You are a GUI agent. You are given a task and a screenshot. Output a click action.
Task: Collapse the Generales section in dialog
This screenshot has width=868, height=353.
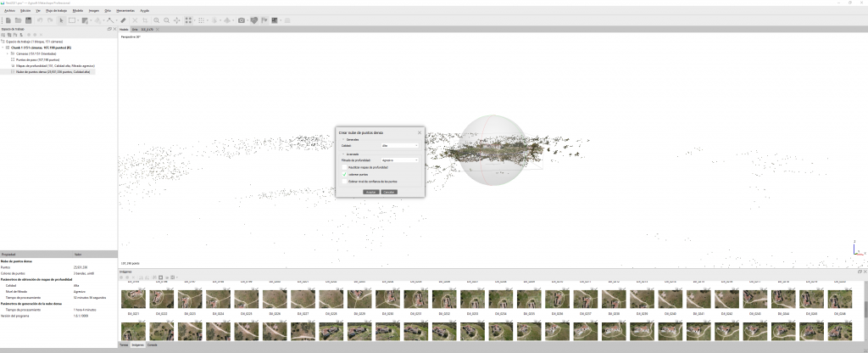pyautogui.click(x=343, y=140)
